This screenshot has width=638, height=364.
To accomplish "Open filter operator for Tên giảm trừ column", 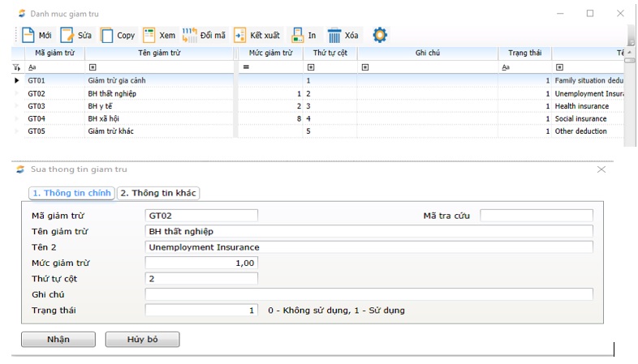I will [x=92, y=67].
